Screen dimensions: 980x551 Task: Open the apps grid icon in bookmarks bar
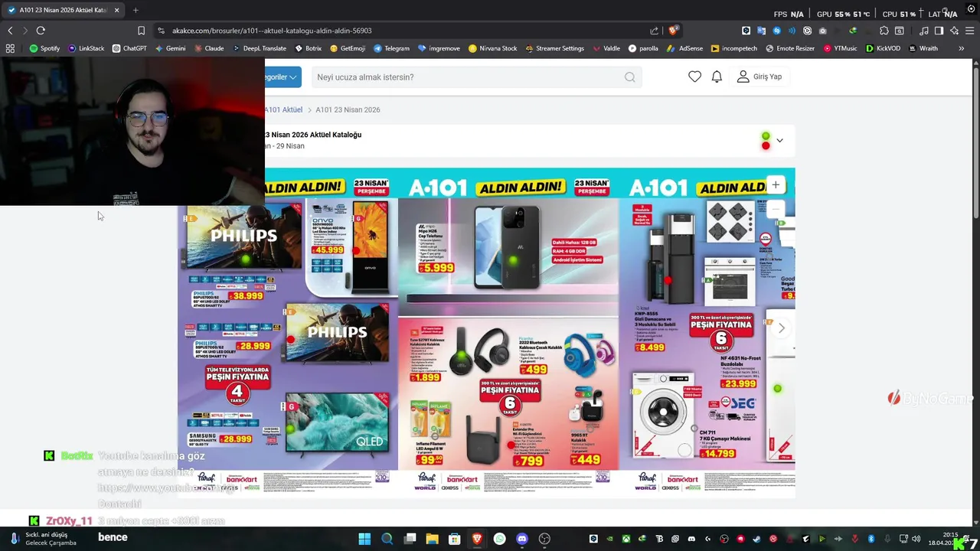point(10,48)
